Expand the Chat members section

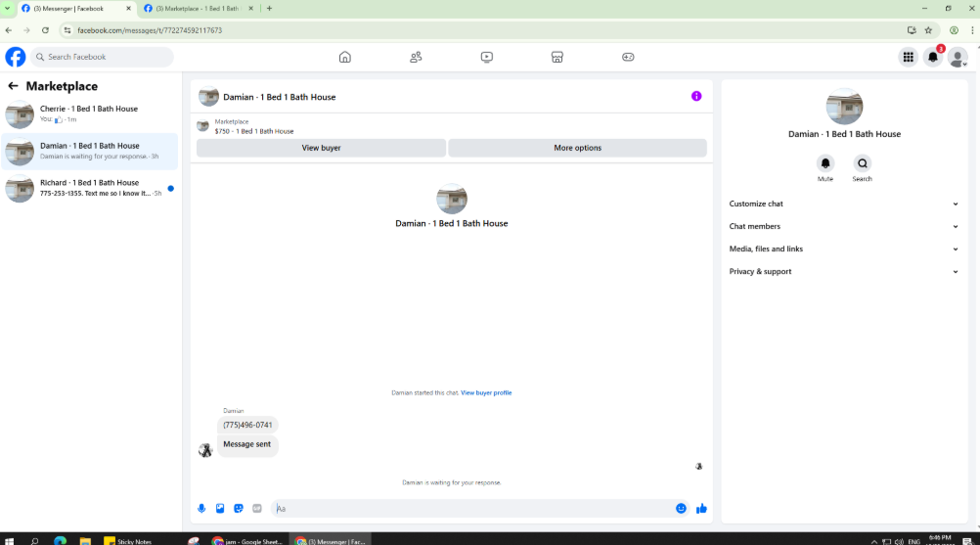point(843,226)
